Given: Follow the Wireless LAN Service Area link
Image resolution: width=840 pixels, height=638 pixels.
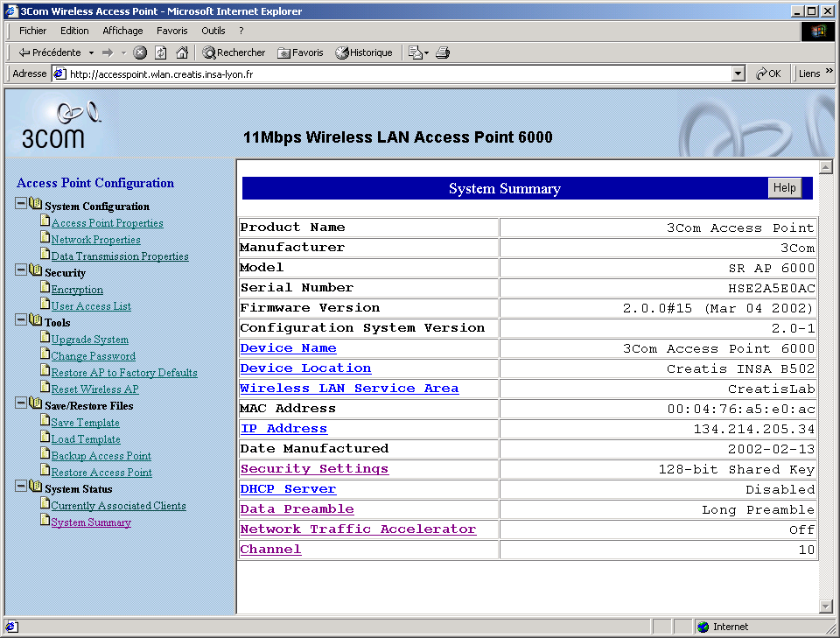Looking at the screenshot, I should coord(349,389).
